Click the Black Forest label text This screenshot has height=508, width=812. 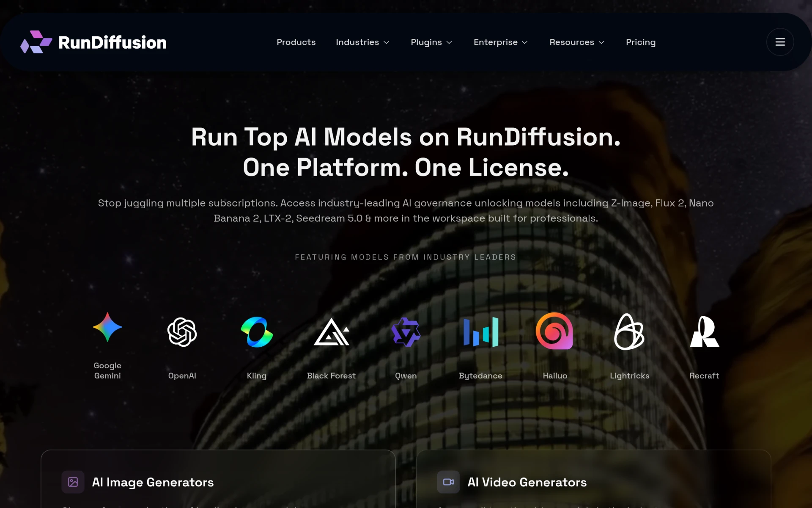point(331,375)
